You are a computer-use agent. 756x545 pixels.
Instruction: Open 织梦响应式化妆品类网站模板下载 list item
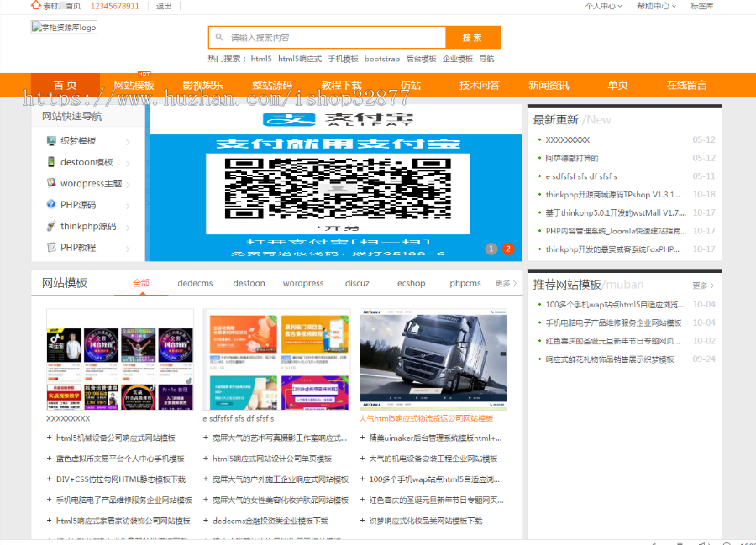425,521
